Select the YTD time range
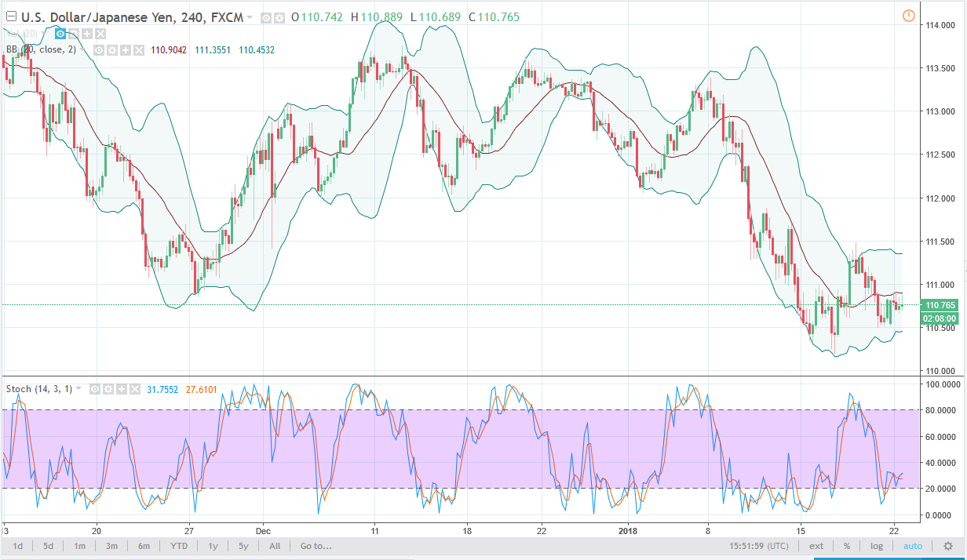The height and width of the screenshot is (560, 967). pos(178,546)
